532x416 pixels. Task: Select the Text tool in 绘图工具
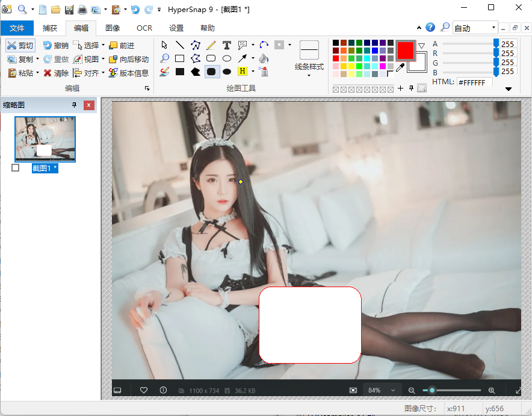tap(227, 45)
